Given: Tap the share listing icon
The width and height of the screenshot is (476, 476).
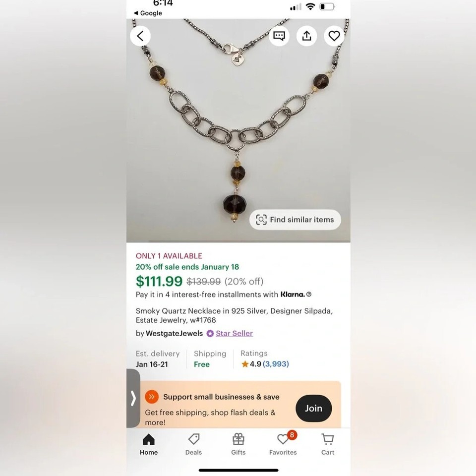Looking at the screenshot, I should pyautogui.click(x=306, y=36).
